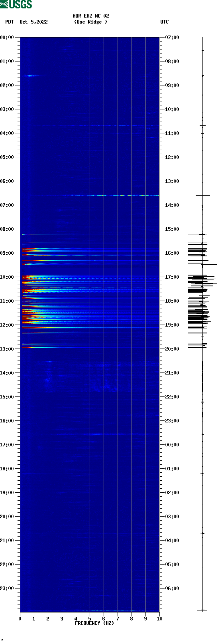Click the PDT time label '16:00'

7,421
